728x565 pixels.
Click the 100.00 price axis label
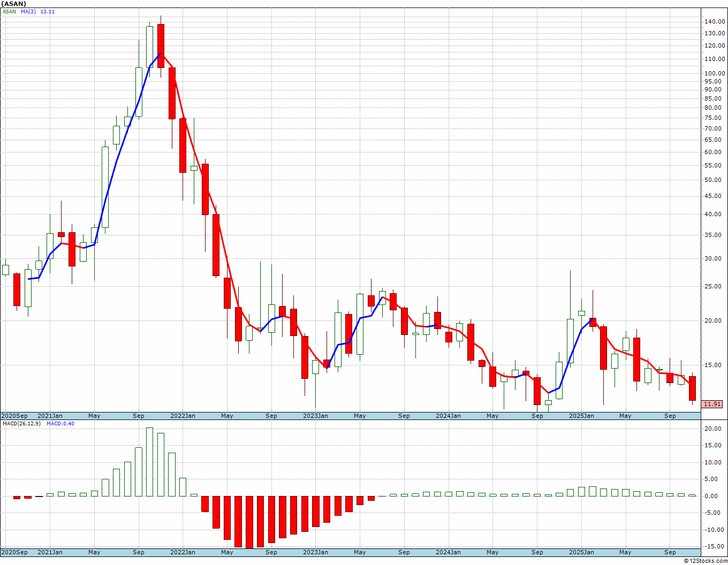(x=715, y=73)
